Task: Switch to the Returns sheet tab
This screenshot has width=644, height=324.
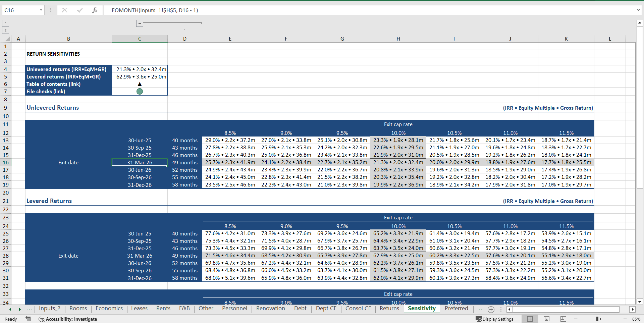Action: click(x=389, y=309)
